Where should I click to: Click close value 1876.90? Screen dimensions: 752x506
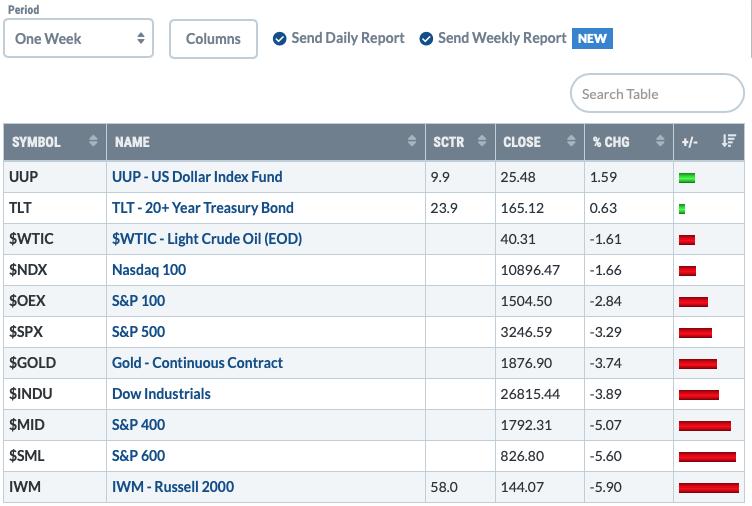pos(526,363)
